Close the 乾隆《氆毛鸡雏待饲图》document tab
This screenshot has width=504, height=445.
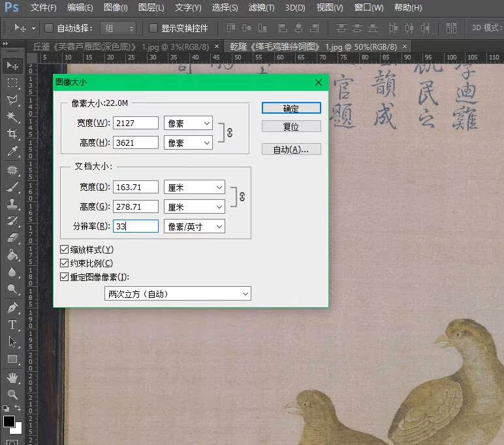[x=405, y=46]
